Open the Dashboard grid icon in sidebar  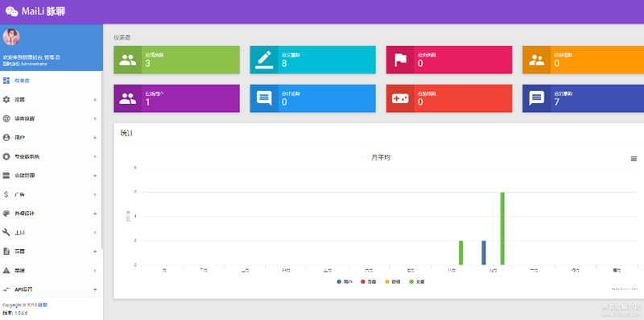(x=6, y=81)
